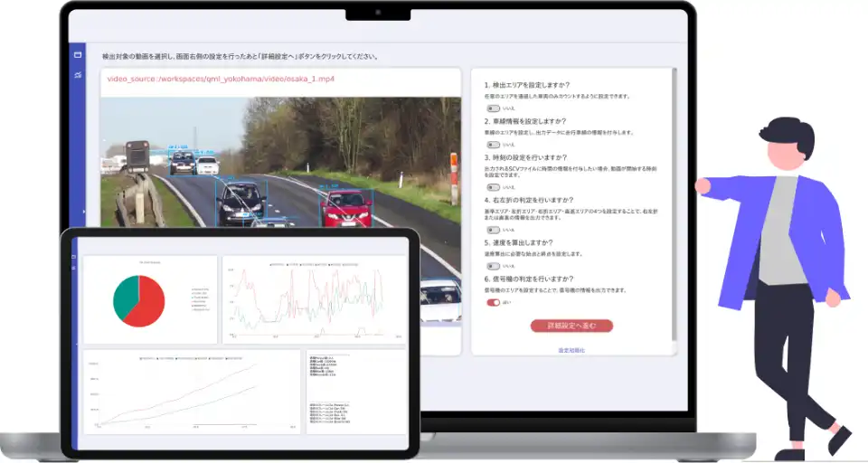The width and height of the screenshot is (868, 463).
Task: Click the green segment of the pie chart
Action: point(124,297)
